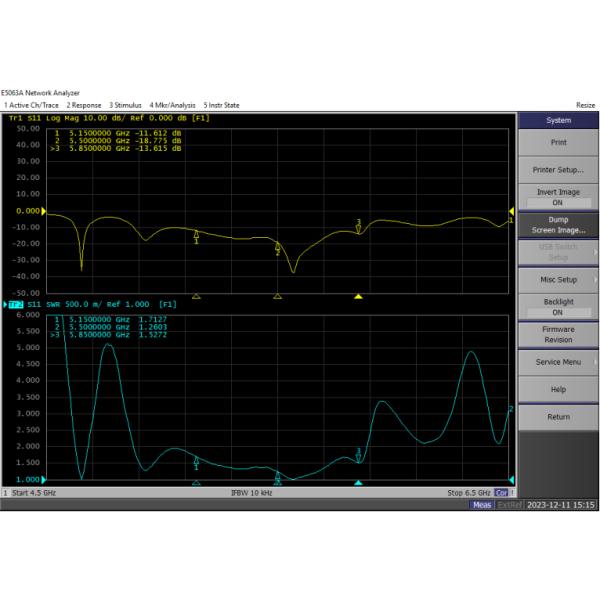
Task: Click active marker 3 on the yellow trace
Action: click(358, 228)
